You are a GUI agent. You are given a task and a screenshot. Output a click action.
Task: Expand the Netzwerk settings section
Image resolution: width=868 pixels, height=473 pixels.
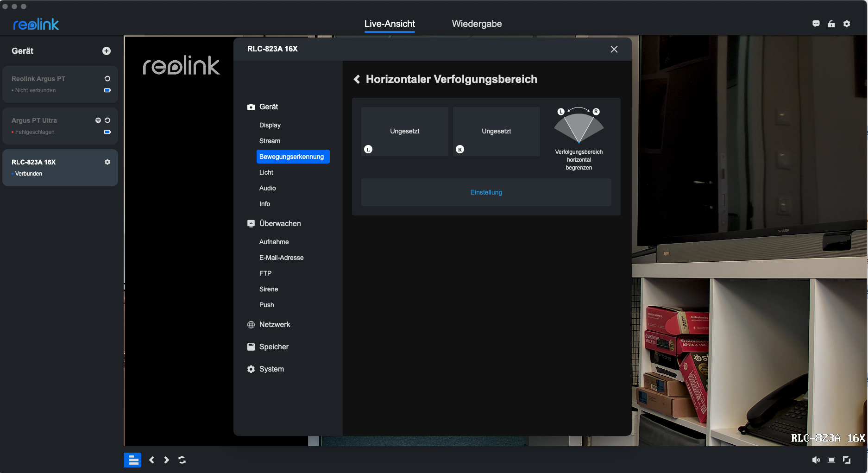(x=274, y=325)
